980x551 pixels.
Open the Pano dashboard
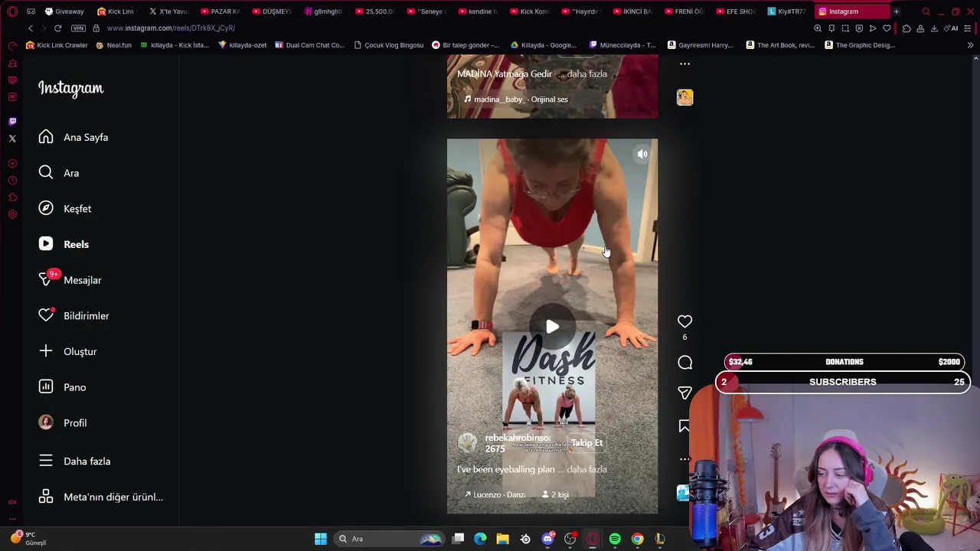63,387
